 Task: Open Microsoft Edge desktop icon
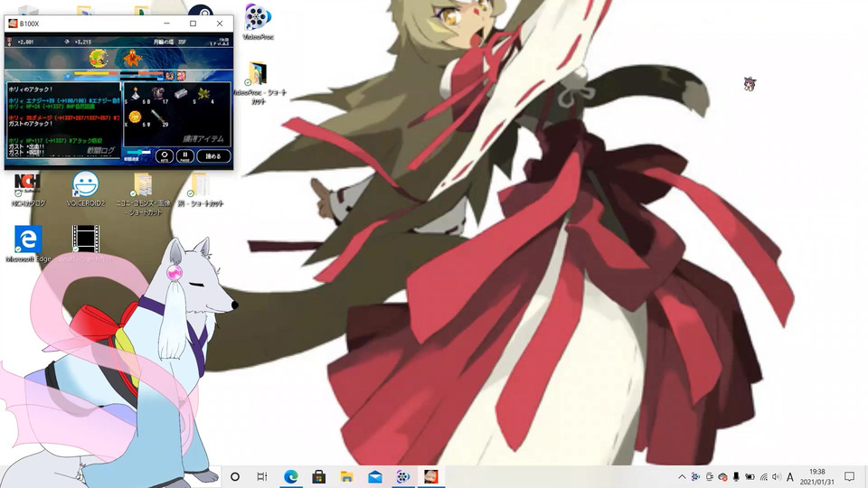tap(28, 243)
